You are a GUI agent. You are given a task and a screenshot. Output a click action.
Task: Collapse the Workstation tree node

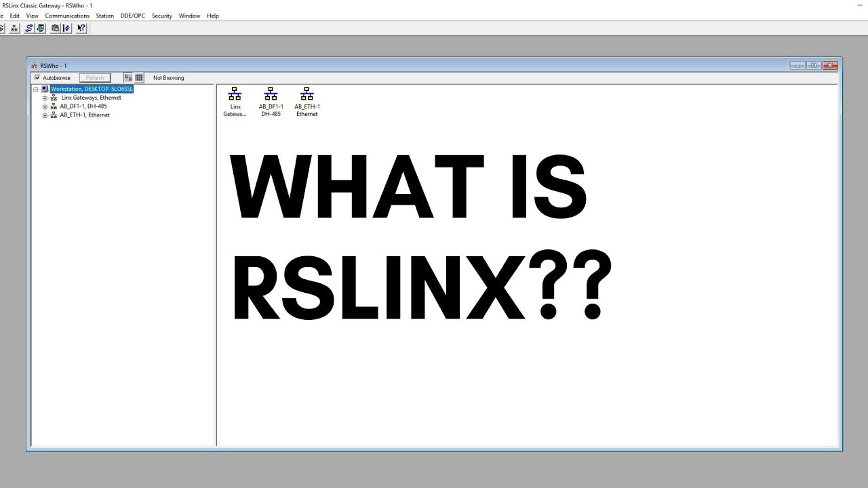tap(36, 89)
